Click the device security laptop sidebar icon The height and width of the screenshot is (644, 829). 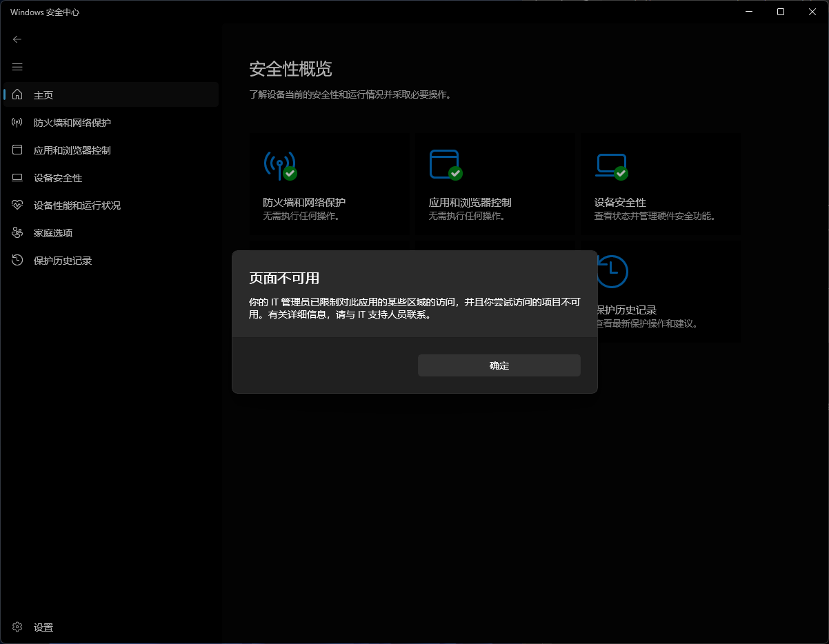click(17, 177)
